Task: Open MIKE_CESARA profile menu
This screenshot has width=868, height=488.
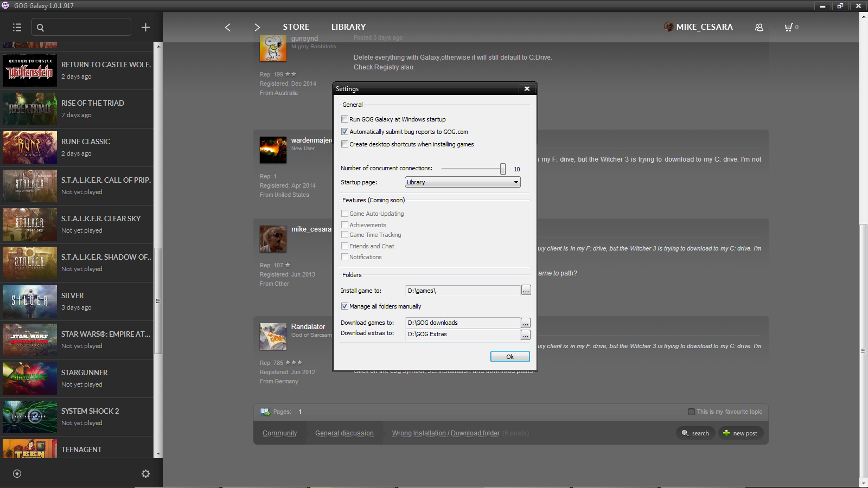Action: pos(699,27)
